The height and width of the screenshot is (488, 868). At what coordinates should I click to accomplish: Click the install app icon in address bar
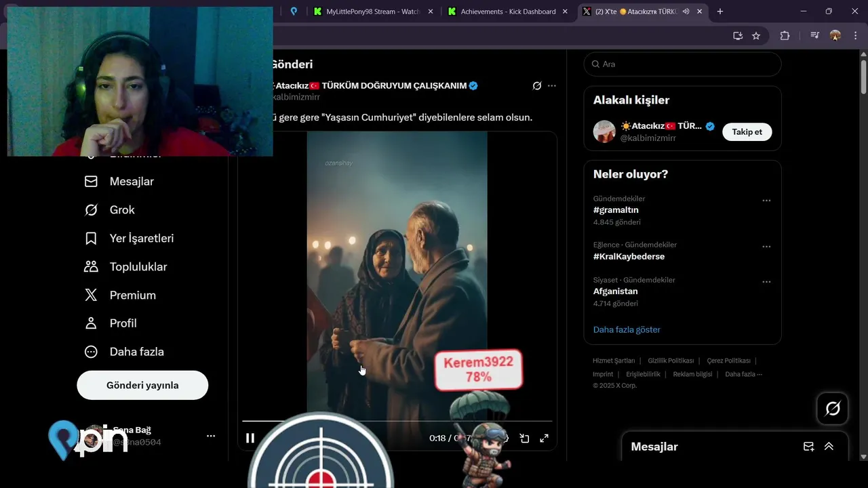738,36
